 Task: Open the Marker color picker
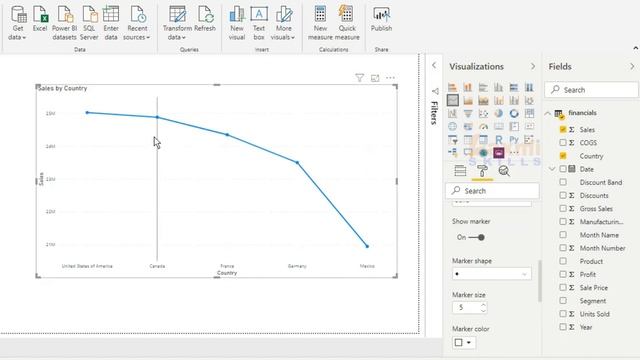click(463, 342)
